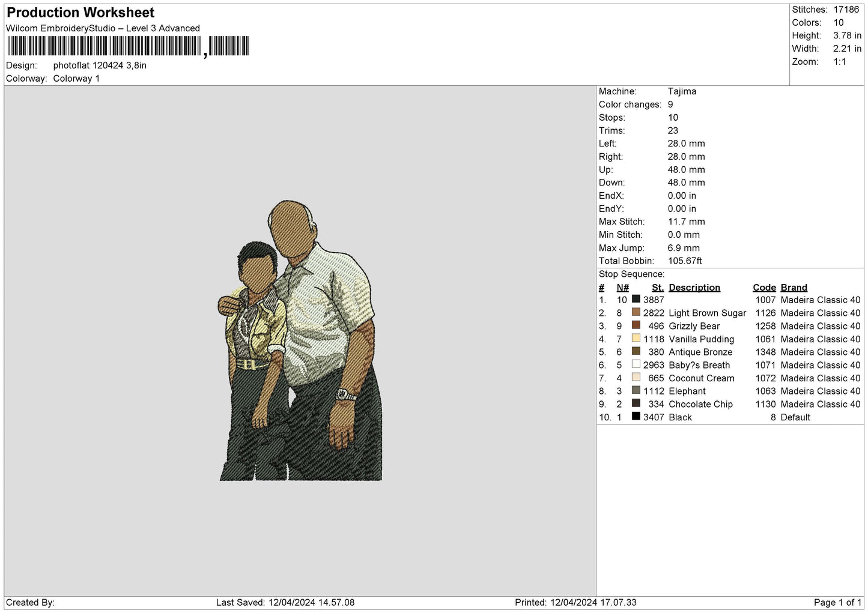
Task: Click the Total Bobbin value 105.67ft
Action: [x=685, y=261]
